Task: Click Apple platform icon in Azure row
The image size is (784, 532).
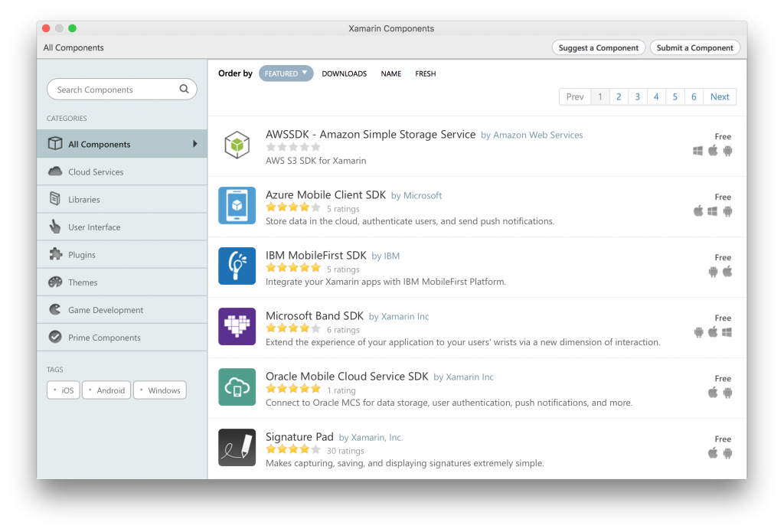Action: click(698, 211)
